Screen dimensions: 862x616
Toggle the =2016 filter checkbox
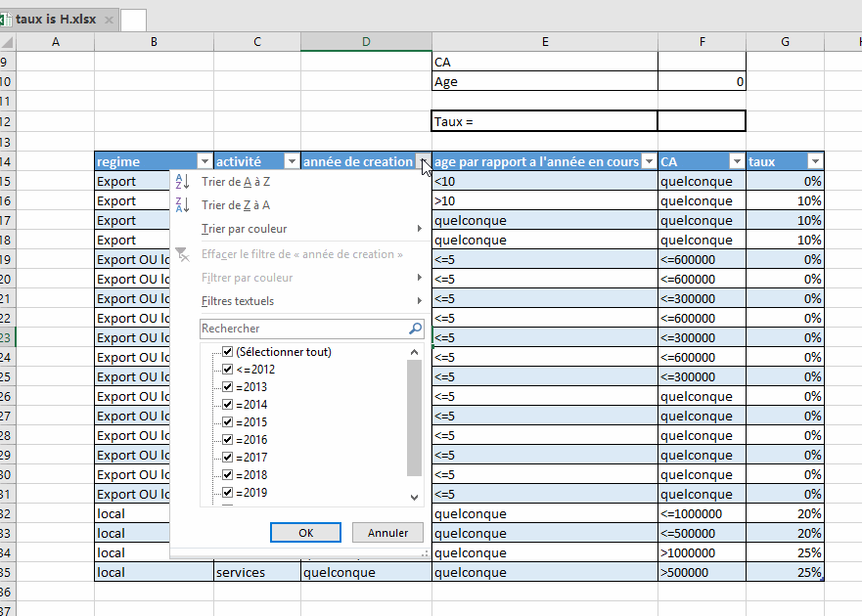point(228,440)
